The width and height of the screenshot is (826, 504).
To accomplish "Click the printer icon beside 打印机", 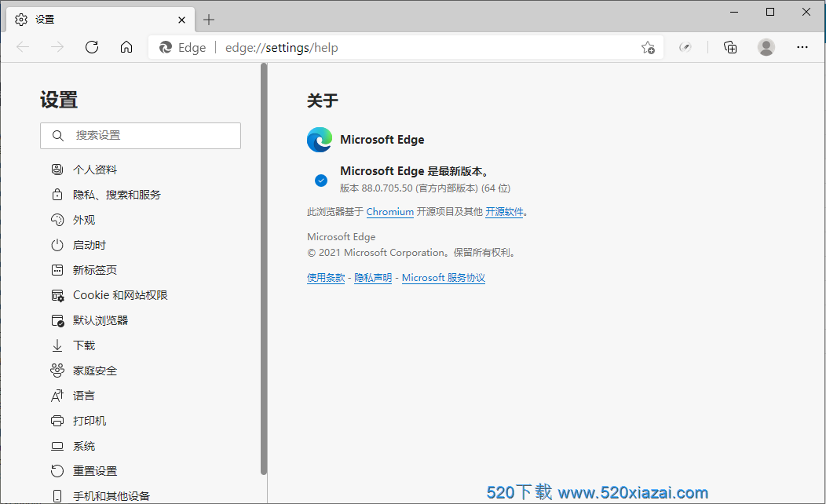I will click(x=57, y=421).
